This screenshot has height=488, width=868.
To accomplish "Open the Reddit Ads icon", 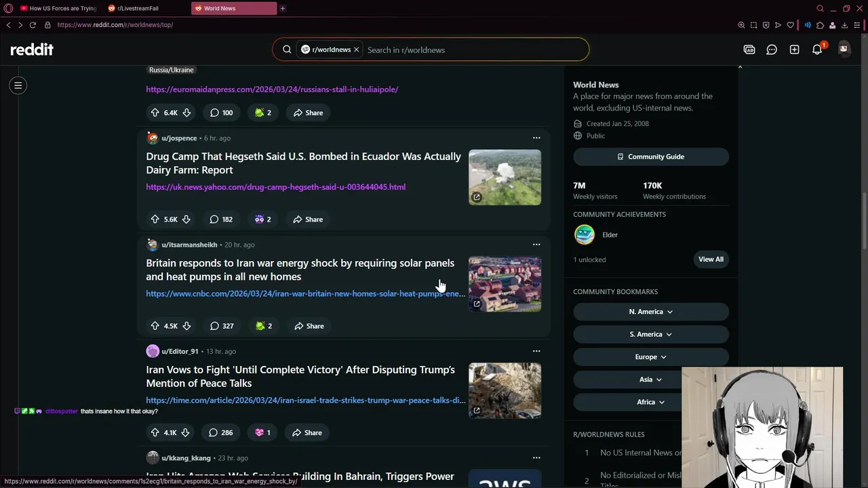I will coord(749,49).
